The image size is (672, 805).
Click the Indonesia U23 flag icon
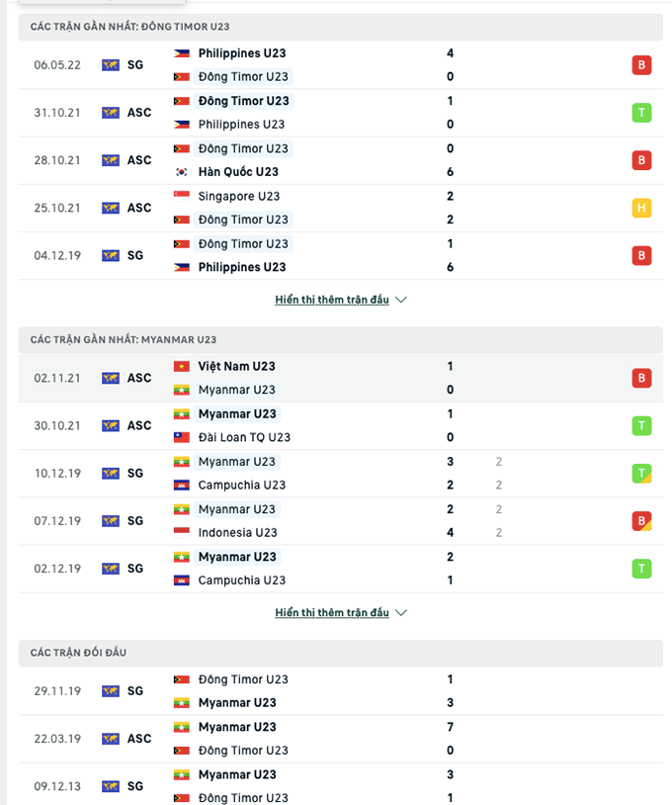pos(182,533)
